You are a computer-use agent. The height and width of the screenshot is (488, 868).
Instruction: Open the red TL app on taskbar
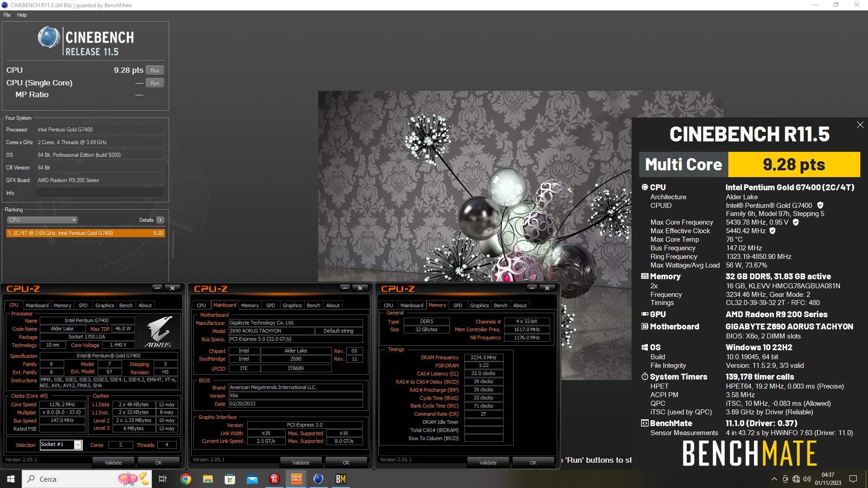tap(274, 479)
